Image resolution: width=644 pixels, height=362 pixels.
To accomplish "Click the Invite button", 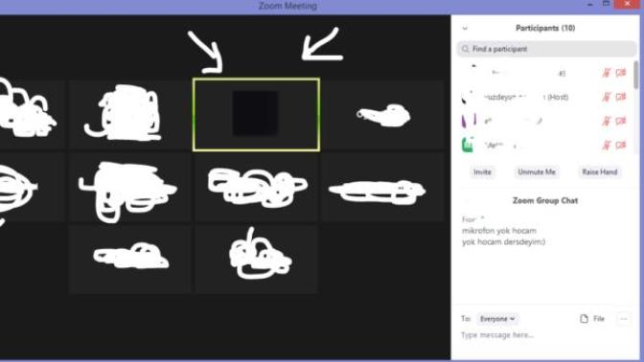I will tap(482, 172).
